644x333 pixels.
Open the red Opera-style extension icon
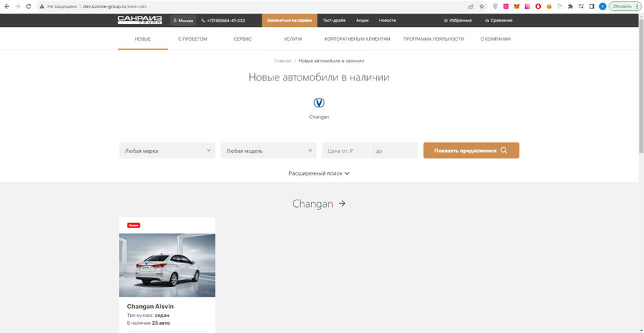[538, 7]
